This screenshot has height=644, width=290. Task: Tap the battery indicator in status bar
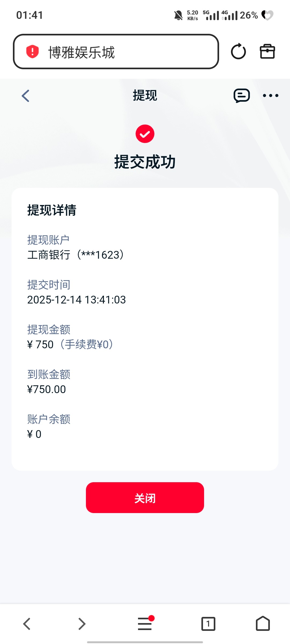point(267,15)
